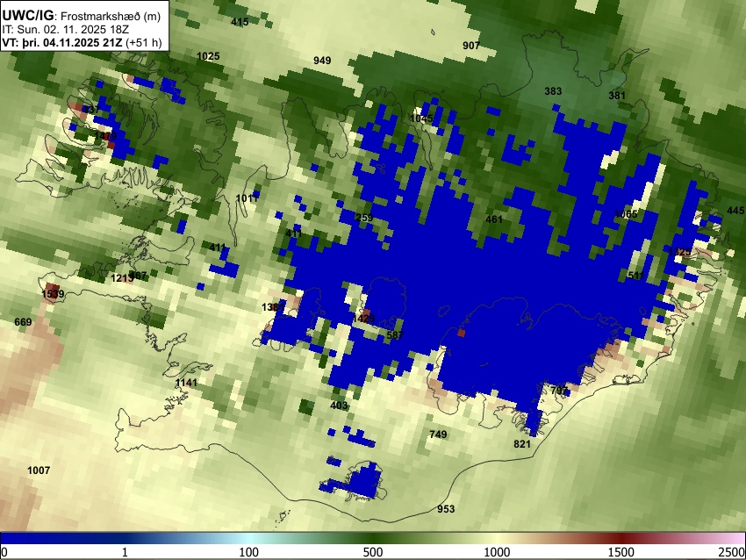The image size is (746, 560).
Task: Select the map value label 953
Action: click(446, 509)
